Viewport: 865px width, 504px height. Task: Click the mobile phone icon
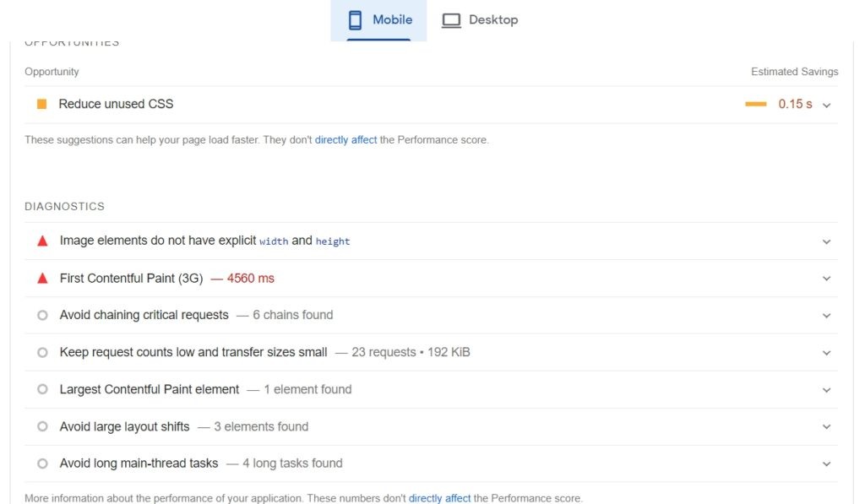[355, 20]
